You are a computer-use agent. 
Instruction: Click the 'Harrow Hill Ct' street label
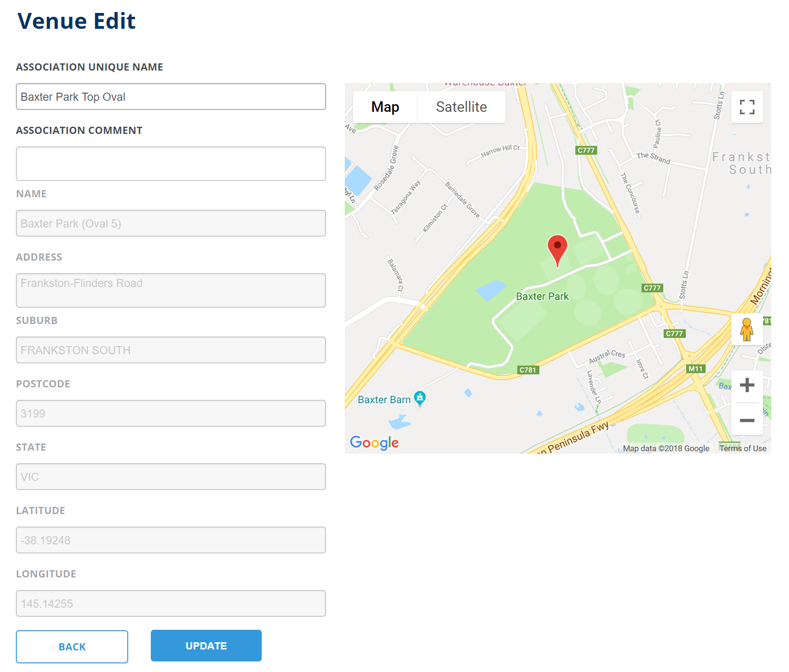click(500, 151)
